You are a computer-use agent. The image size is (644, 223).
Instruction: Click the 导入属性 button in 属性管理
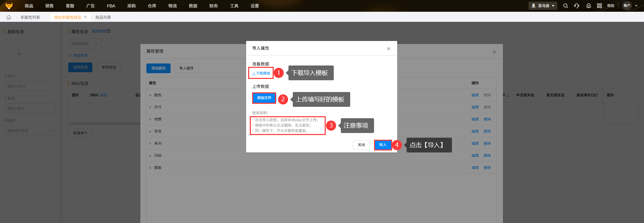point(186,68)
